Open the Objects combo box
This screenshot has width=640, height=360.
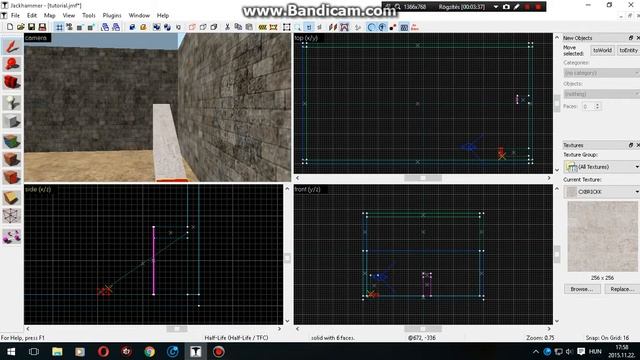pos(602,94)
